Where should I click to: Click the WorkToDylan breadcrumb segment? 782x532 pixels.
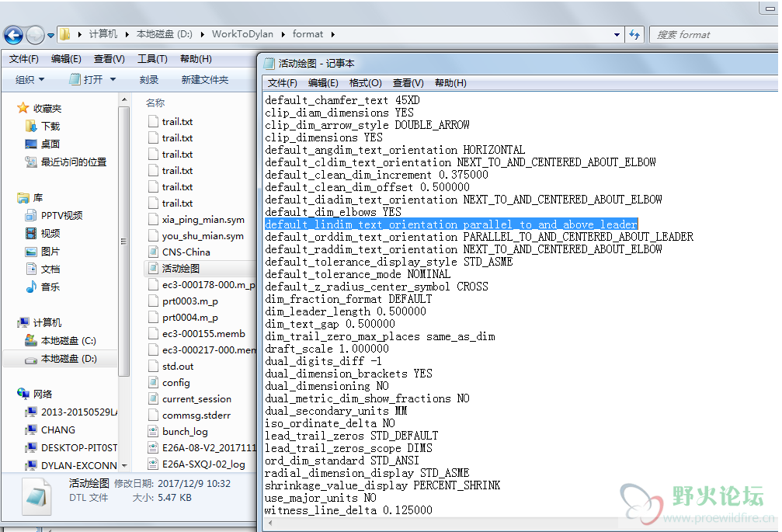pos(242,34)
